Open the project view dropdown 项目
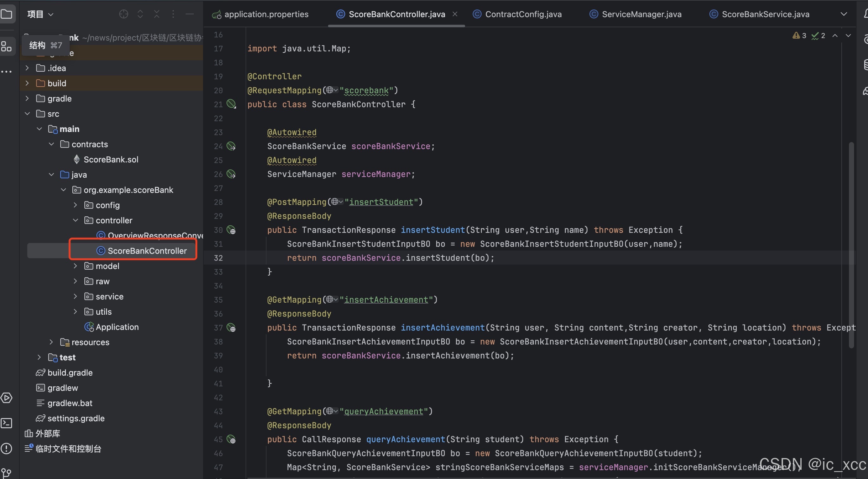This screenshot has width=868, height=479. pyautogui.click(x=40, y=14)
